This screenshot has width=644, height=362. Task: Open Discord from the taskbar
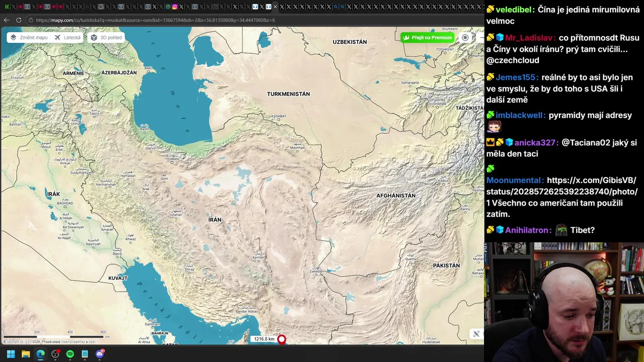pyautogui.click(x=100, y=354)
